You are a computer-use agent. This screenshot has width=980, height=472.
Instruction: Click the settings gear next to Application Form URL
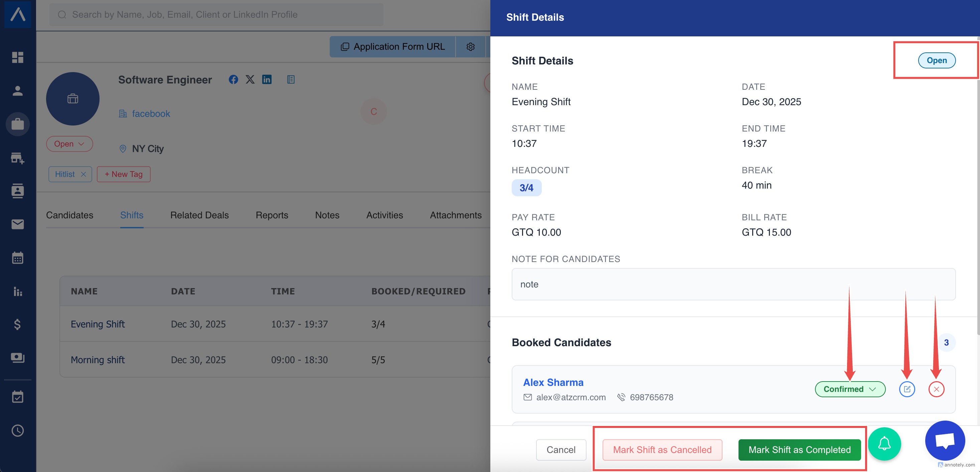(470, 46)
